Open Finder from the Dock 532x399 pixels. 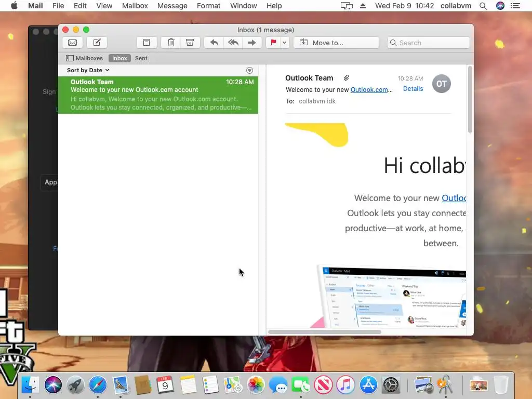coord(30,385)
